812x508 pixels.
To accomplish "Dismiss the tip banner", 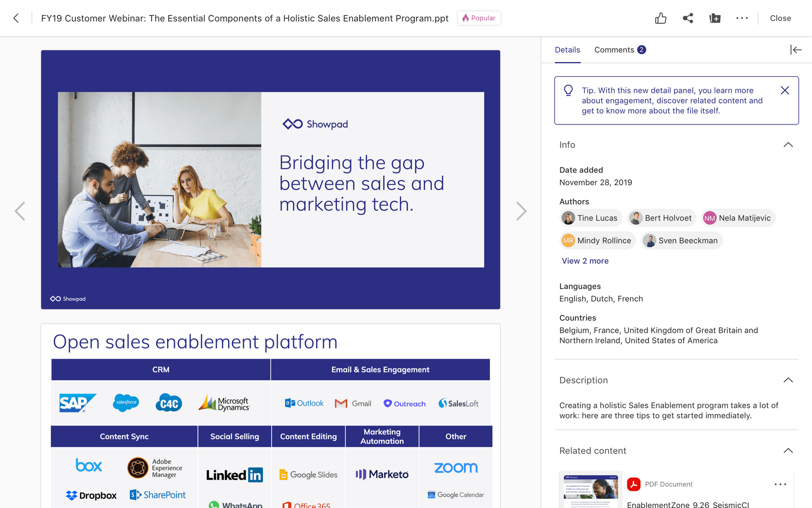I will coord(785,90).
